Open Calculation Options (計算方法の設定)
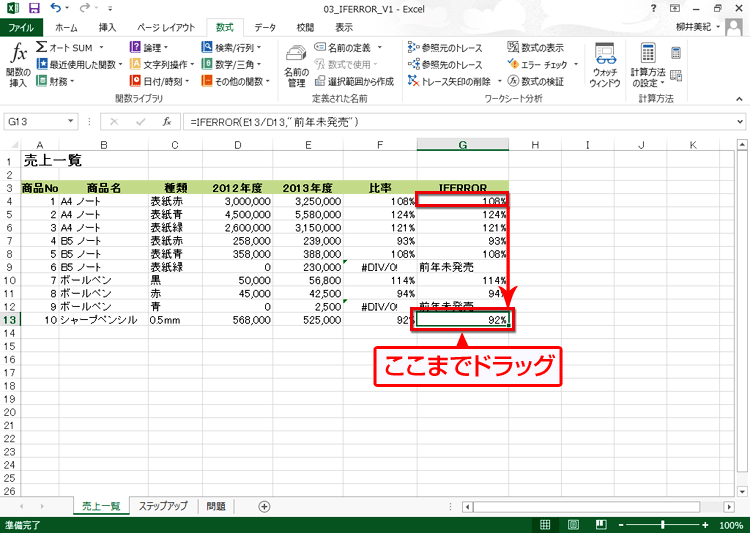Screen dimensions: 750x533 (x=648, y=65)
